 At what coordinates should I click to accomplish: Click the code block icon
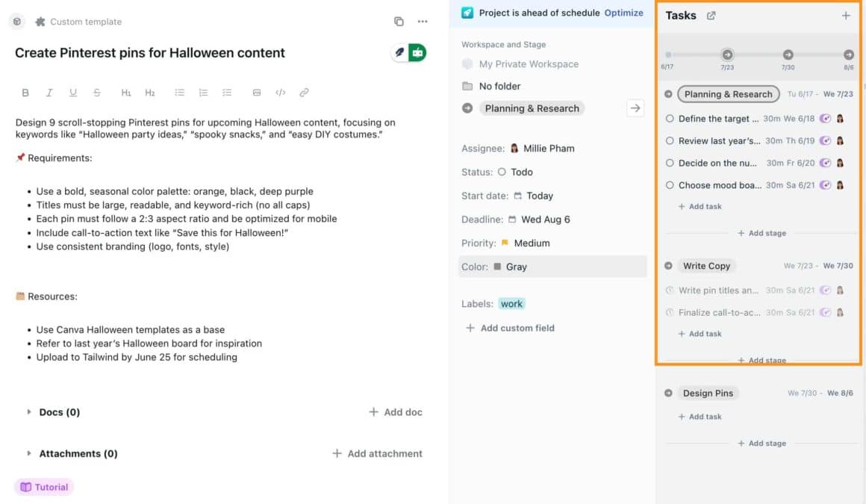tap(281, 92)
